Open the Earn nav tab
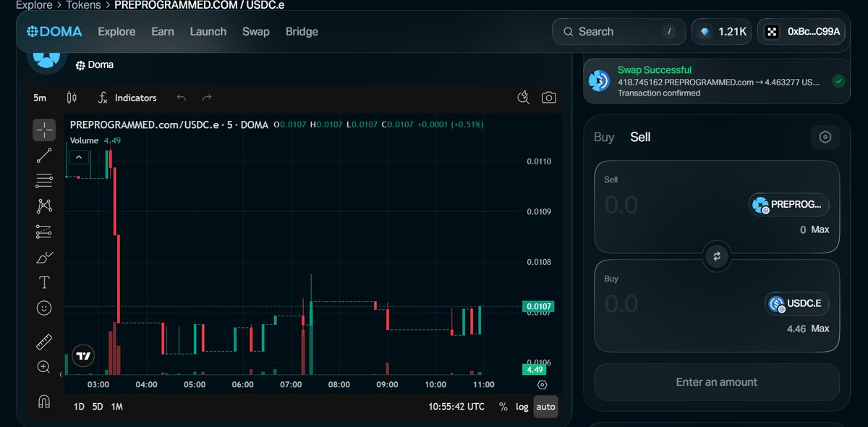The height and width of the screenshot is (427, 868). point(163,32)
